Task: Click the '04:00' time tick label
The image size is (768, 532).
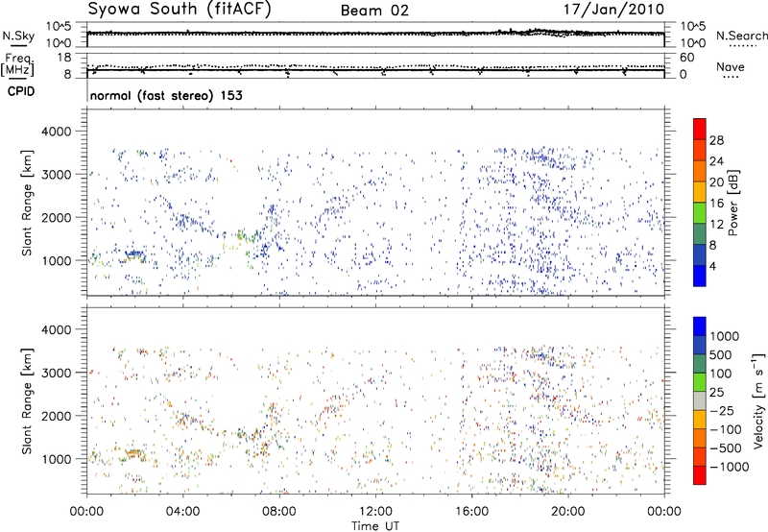Action: pos(182,512)
